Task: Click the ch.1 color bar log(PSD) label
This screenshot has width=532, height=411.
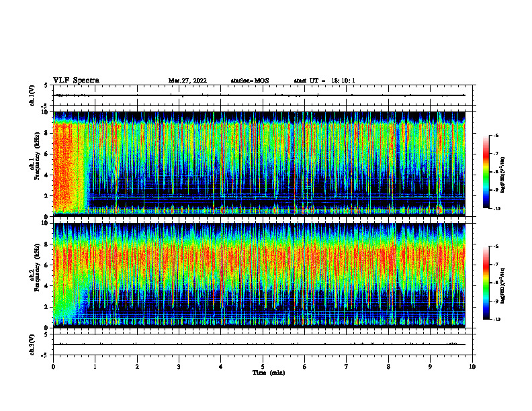Action: point(503,175)
